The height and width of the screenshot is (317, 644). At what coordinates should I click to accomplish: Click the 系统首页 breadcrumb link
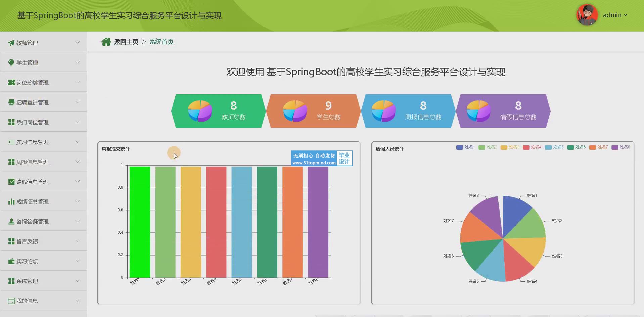pyautogui.click(x=162, y=42)
